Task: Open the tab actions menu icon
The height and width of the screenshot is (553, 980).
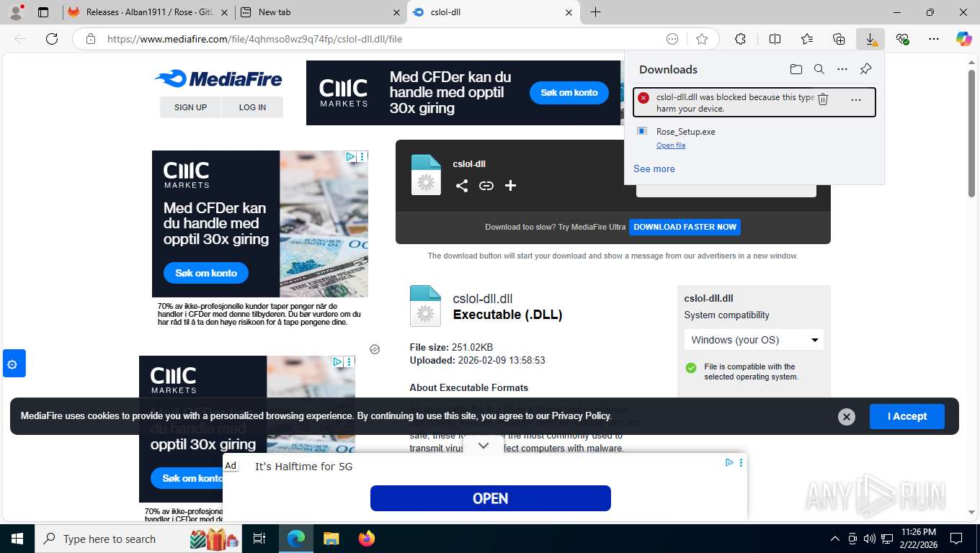Action: click(x=43, y=12)
